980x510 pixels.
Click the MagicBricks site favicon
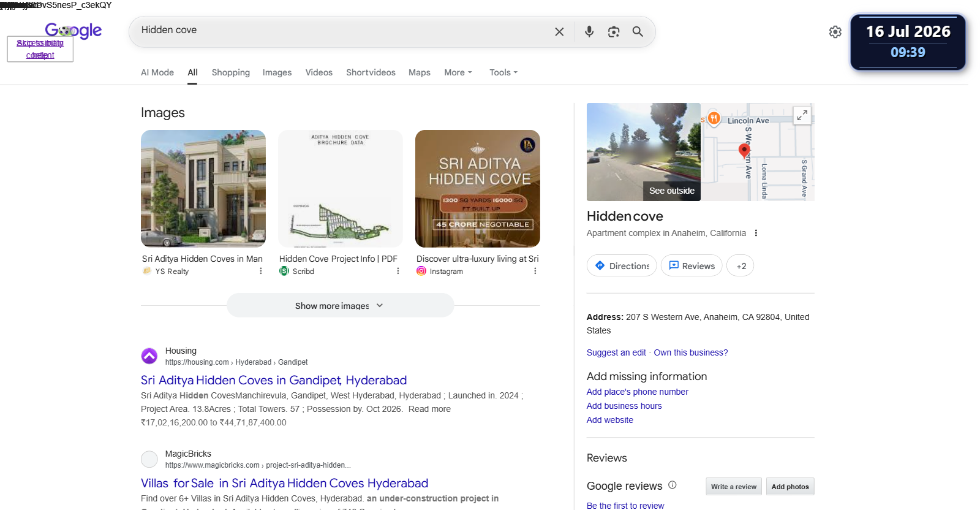[149, 459]
